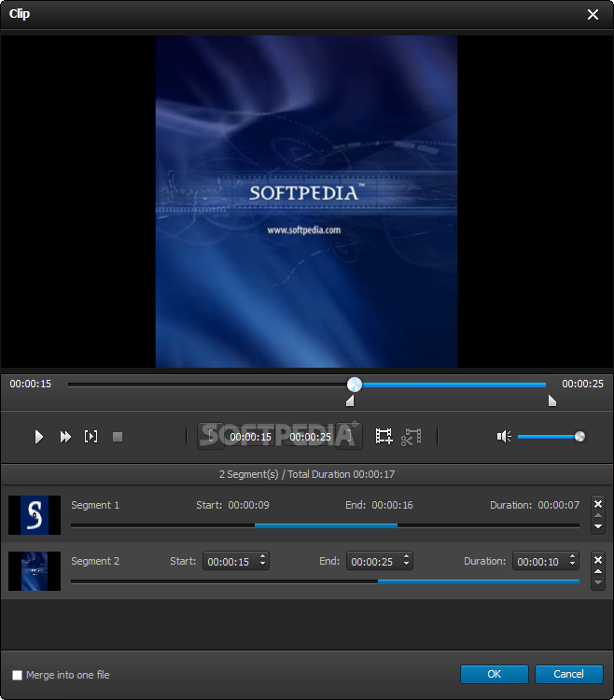The image size is (614, 700).
Task: Click the start time field 00:00:15 in toolbar
Action: [250, 437]
